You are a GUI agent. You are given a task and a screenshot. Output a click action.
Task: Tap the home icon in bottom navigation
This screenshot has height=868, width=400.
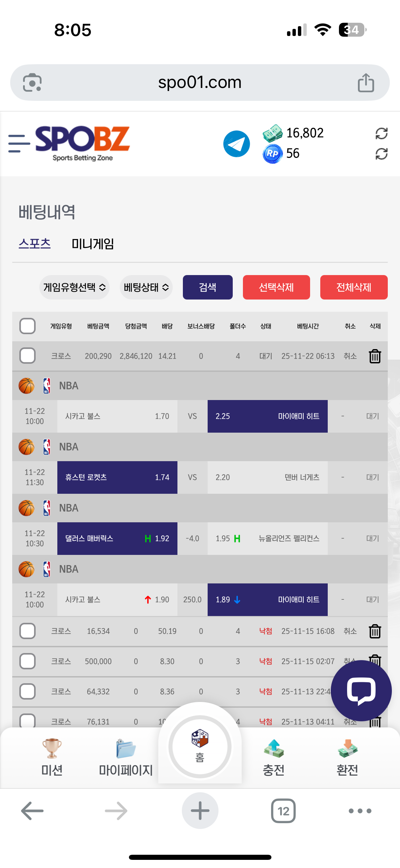pyautogui.click(x=200, y=746)
